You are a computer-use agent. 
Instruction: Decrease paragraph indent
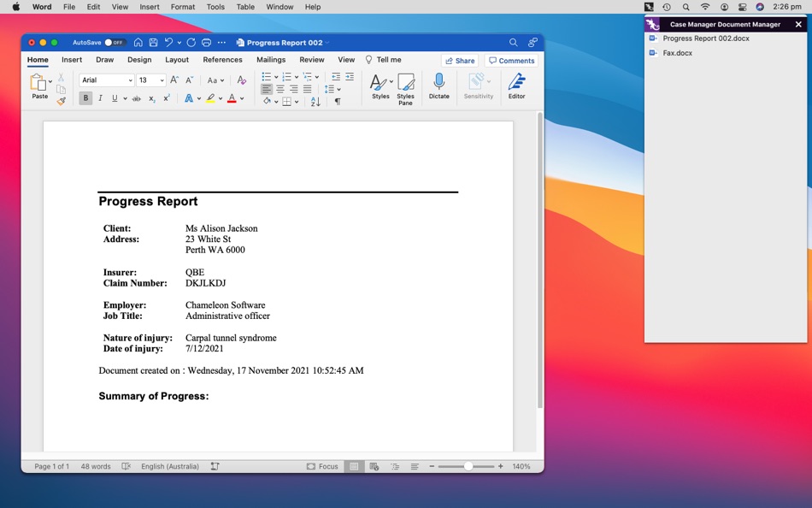(x=336, y=77)
